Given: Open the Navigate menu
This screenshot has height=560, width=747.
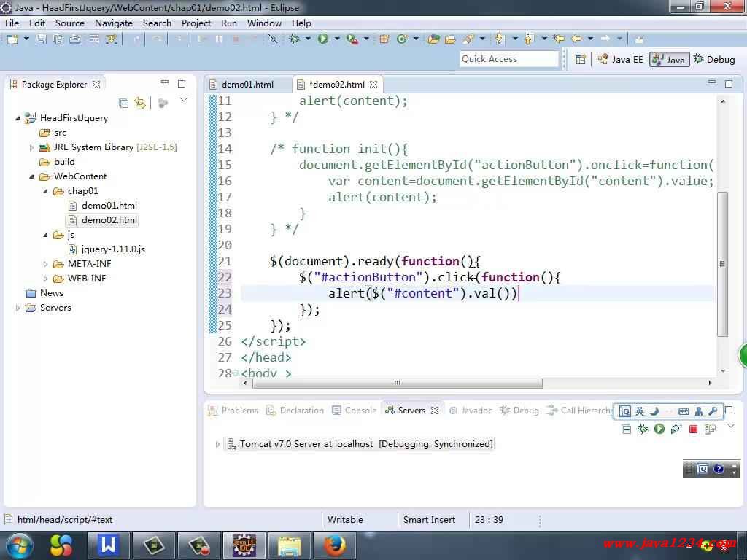Looking at the screenshot, I should [x=113, y=23].
